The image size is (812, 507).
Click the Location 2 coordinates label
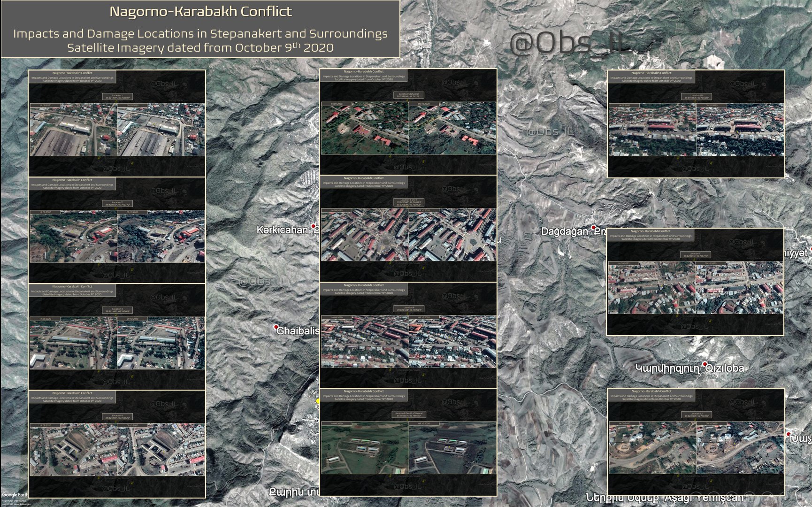(117, 204)
